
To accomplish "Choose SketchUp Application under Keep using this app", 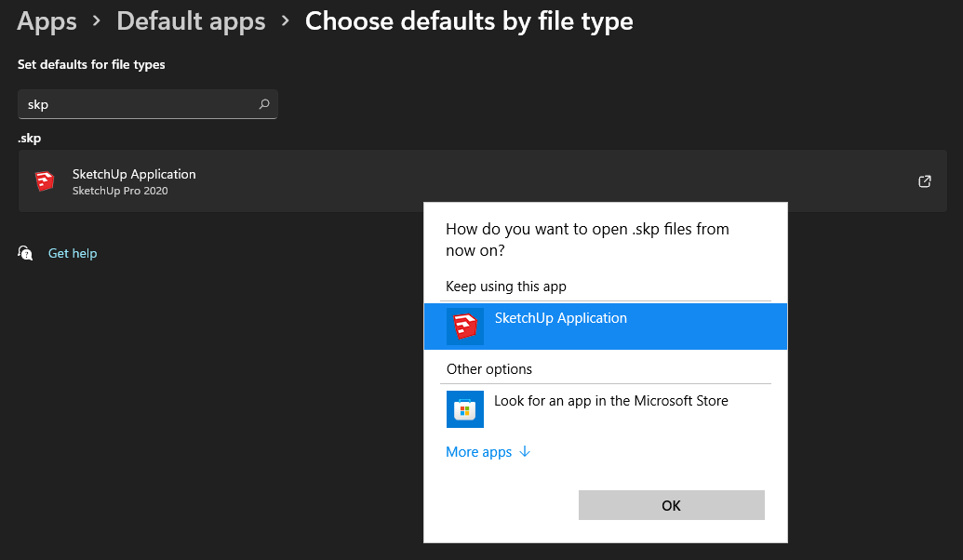I will (561, 318).
